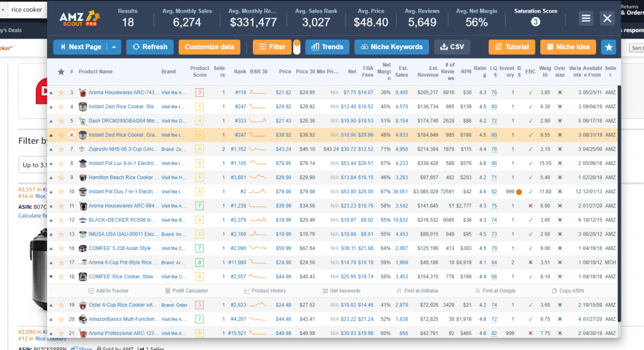Favorite the Instant Zest Rice Cooker, Ste row star
Image resolution: width=644 pixels, height=350 pixels.
61,106
